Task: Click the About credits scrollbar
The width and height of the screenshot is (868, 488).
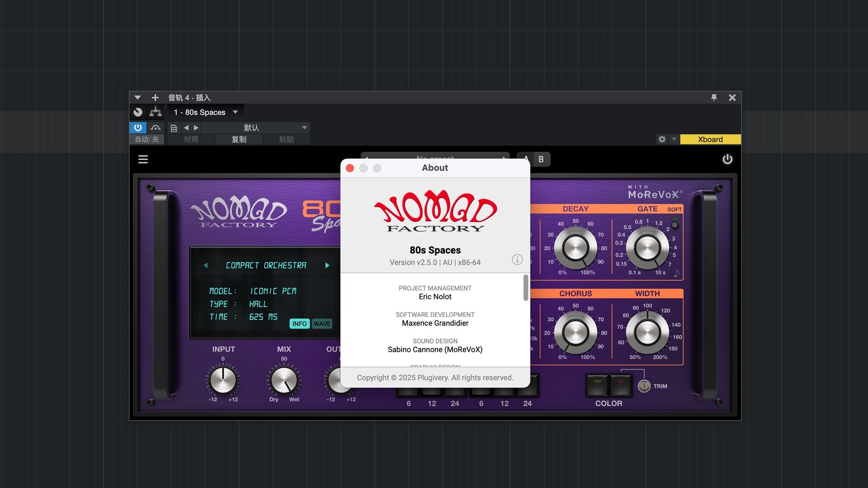Action: [x=526, y=287]
